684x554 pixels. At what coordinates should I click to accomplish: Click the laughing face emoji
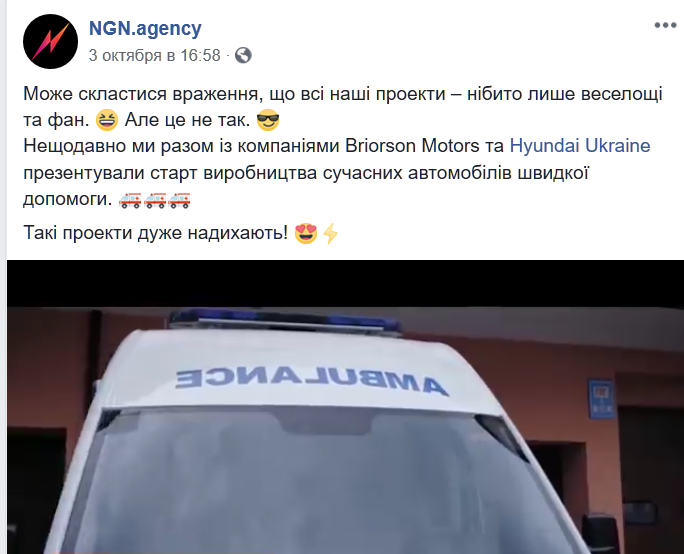[x=107, y=120]
